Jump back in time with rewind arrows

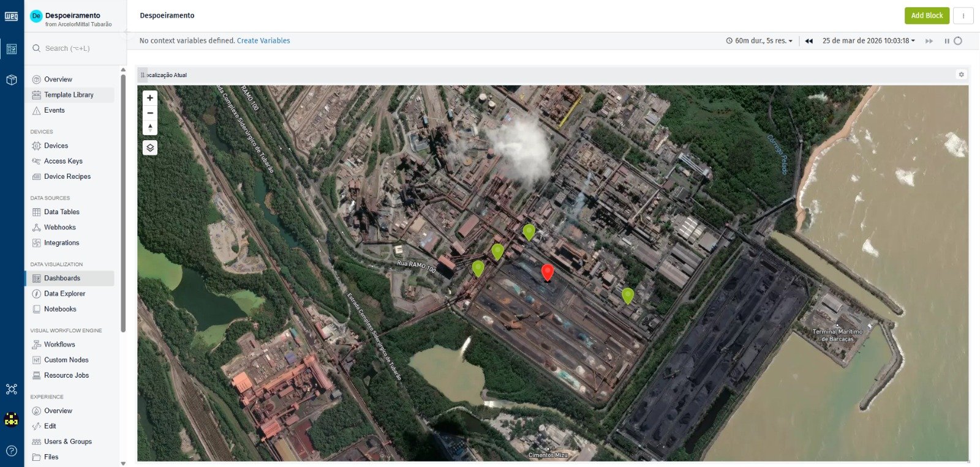[x=809, y=41]
